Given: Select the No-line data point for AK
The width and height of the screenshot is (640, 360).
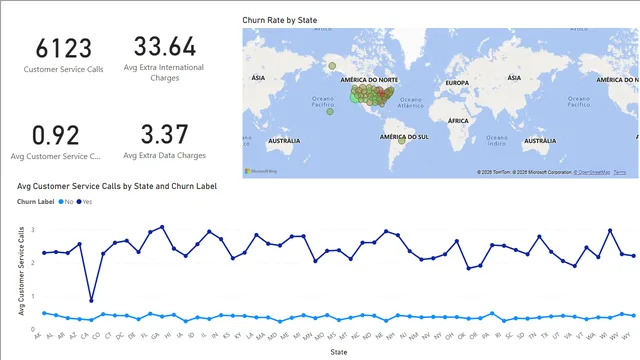Looking at the screenshot, I should pos(44,313).
